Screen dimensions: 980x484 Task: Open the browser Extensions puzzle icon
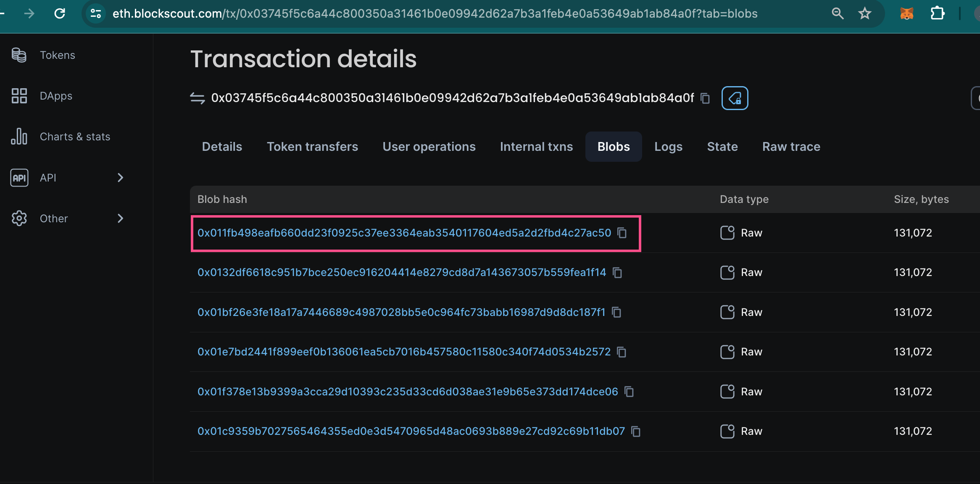[x=937, y=13]
